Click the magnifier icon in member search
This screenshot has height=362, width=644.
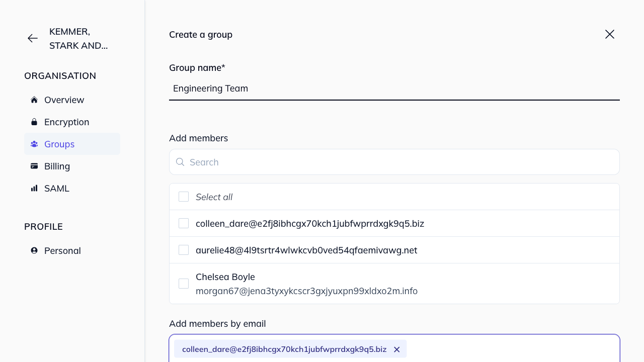point(180,162)
